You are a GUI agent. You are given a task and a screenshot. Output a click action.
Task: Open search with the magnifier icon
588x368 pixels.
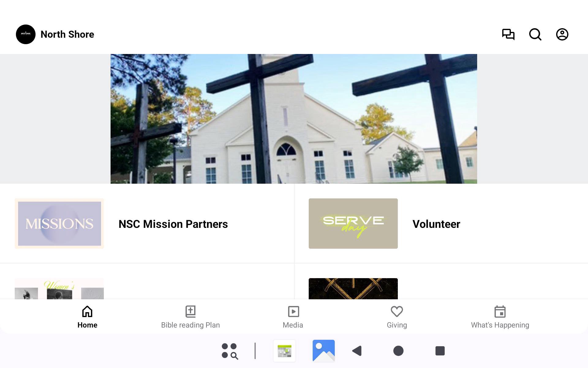535,34
